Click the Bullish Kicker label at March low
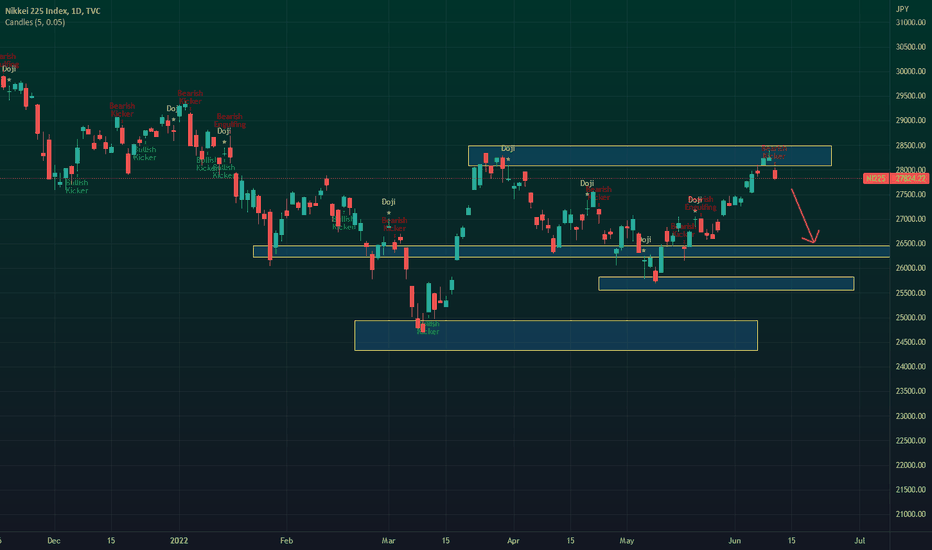 pos(428,328)
